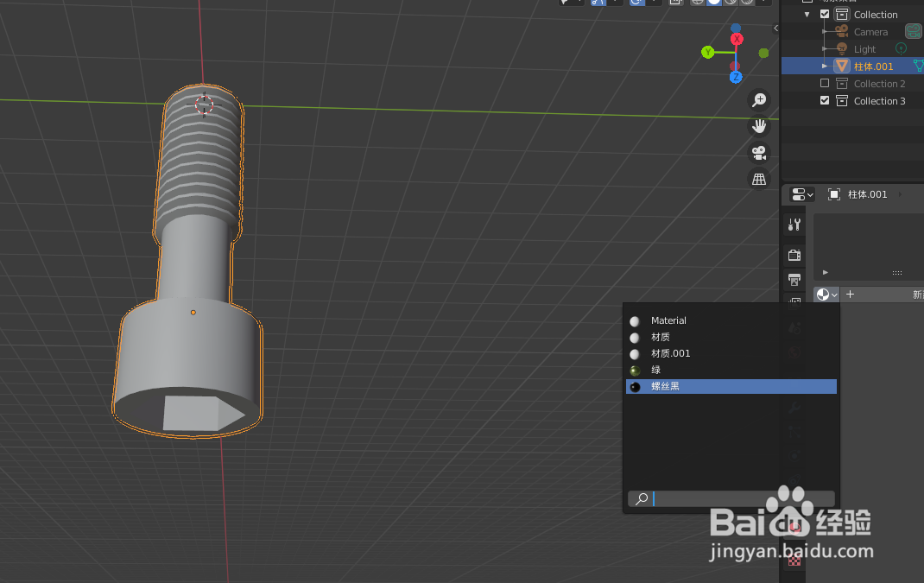This screenshot has width=924, height=583.
Task: Open the browse material dropdown button
Action: point(826,295)
